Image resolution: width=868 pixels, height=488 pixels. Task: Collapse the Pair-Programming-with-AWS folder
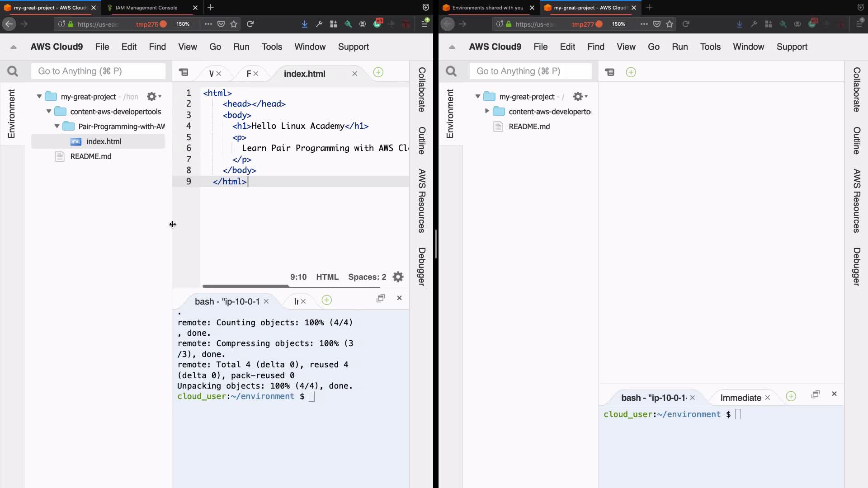tap(57, 127)
